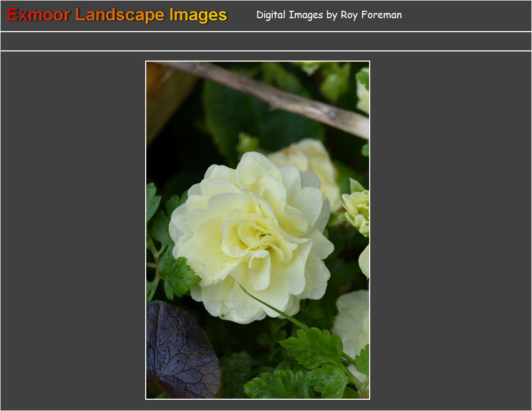Click the empty bar between the horizontal lines
The height and width of the screenshot is (411, 532).
click(x=266, y=41)
